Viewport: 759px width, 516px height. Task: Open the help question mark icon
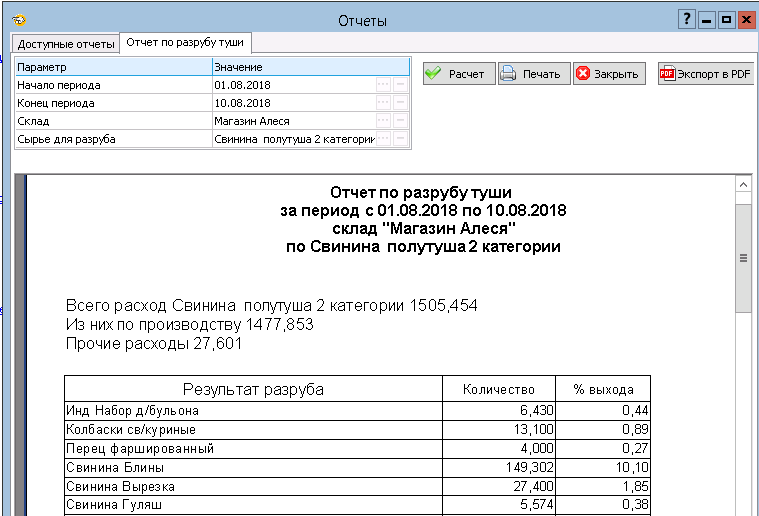tap(687, 20)
